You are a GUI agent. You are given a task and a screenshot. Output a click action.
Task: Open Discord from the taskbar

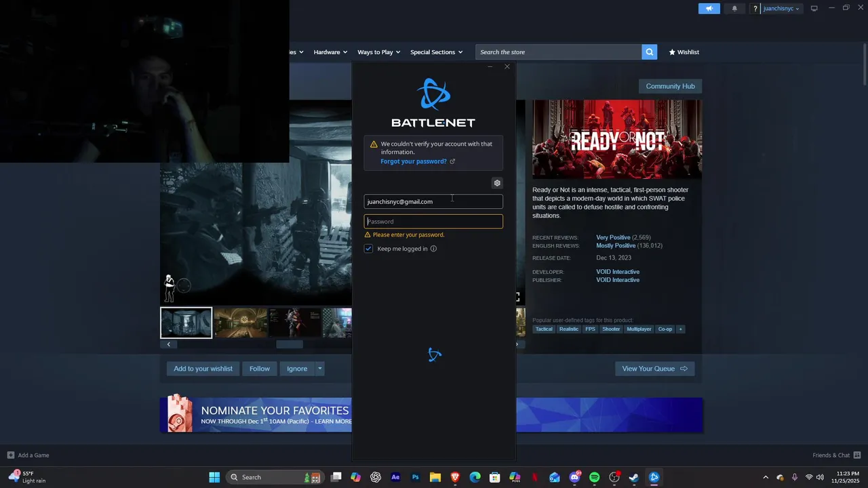tap(574, 477)
